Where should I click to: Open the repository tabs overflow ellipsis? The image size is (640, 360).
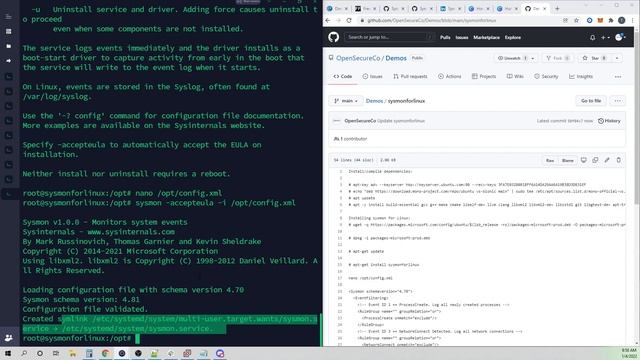point(618,77)
